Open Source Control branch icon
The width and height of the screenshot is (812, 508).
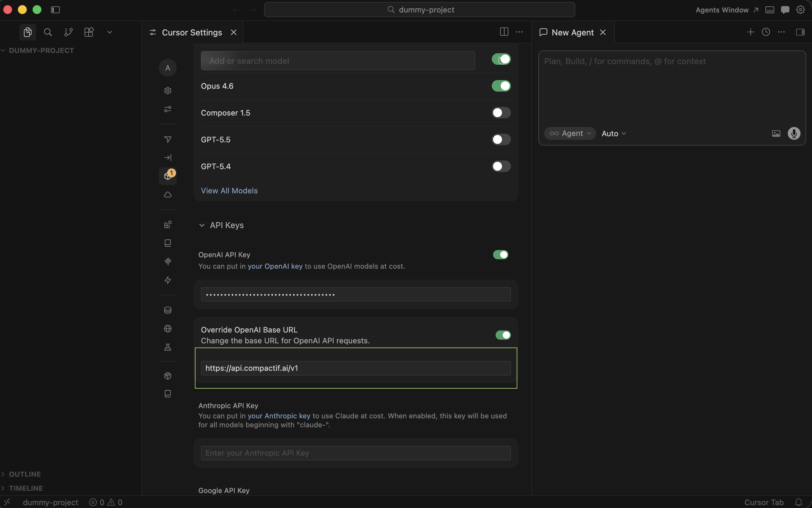(69, 32)
